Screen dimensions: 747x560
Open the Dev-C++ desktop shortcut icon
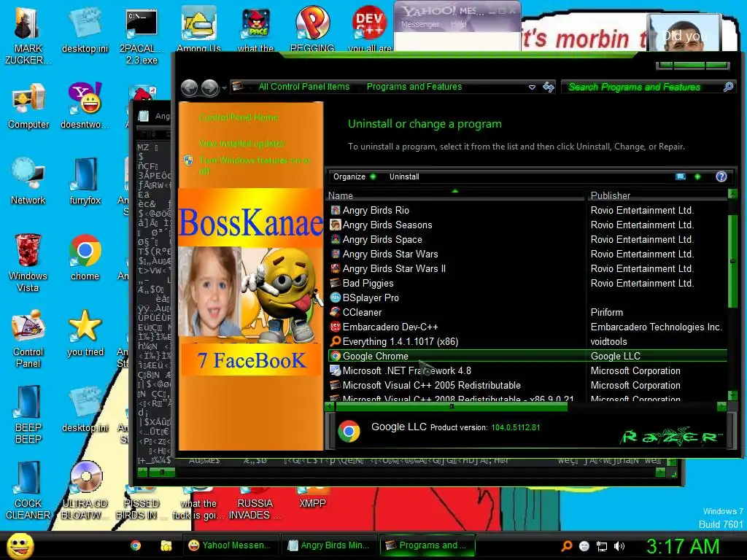[369, 28]
